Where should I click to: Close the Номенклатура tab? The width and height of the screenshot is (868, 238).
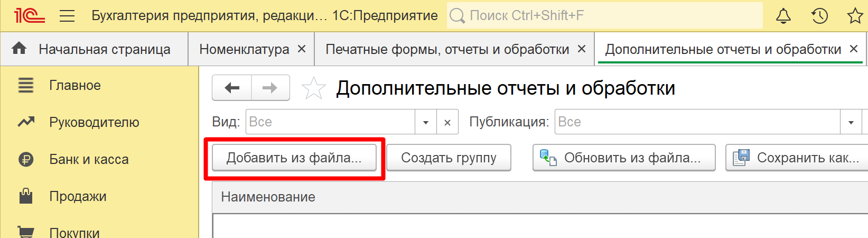[302, 49]
